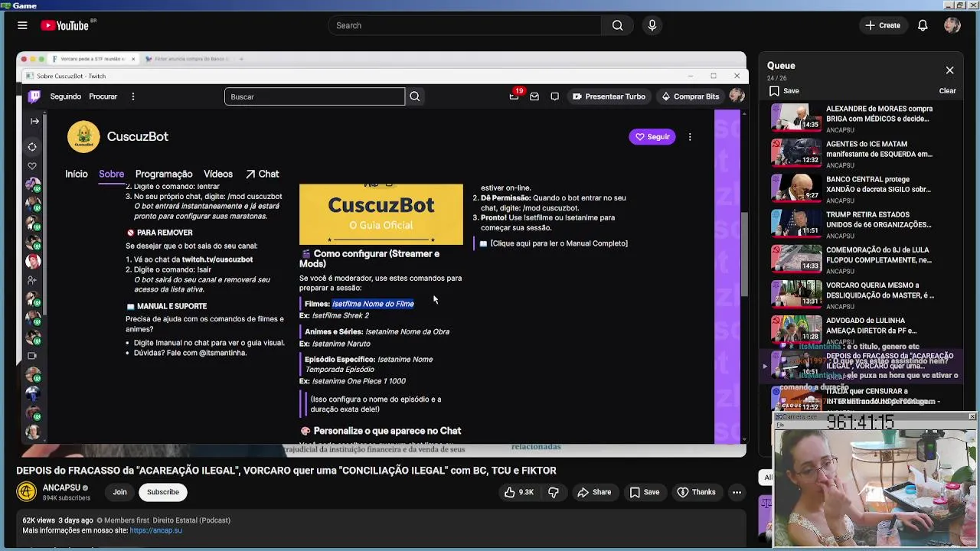
Task: Open the Chat tab on CuscuzBot
Action: [x=263, y=174]
